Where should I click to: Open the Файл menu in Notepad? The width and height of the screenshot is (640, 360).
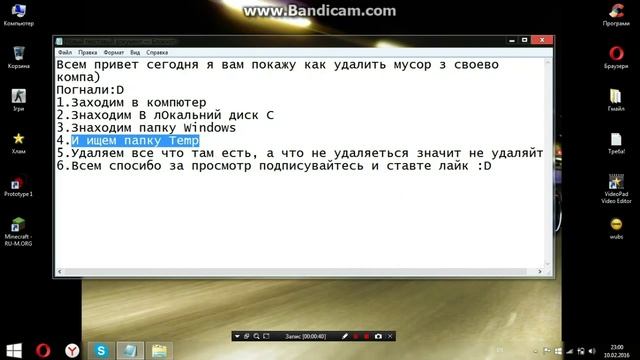tap(64, 52)
